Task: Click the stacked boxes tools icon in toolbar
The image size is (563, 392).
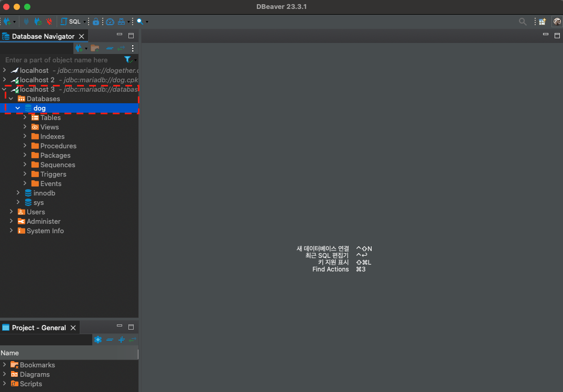Action: [x=122, y=21]
